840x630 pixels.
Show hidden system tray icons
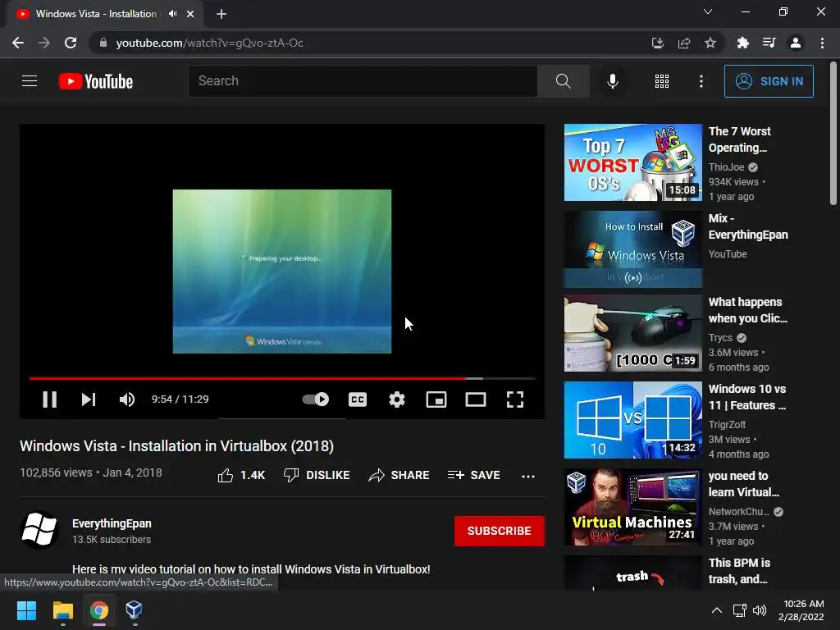pyautogui.click(x=717, y=610)
